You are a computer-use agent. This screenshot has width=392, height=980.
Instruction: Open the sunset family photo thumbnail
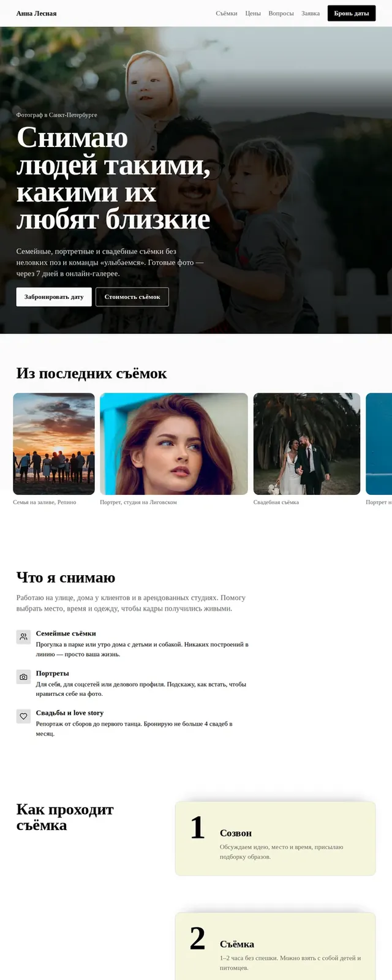[54, 444]
